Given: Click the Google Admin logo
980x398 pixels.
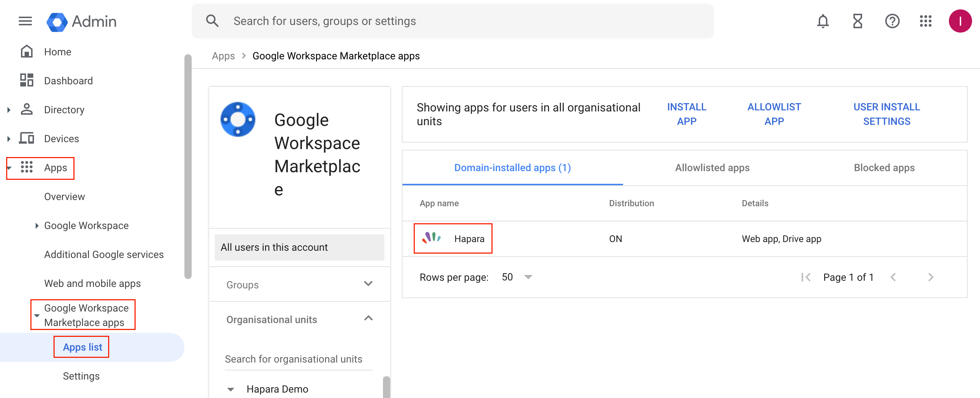Looking at the screenshot, I should [x=81, y=22].
